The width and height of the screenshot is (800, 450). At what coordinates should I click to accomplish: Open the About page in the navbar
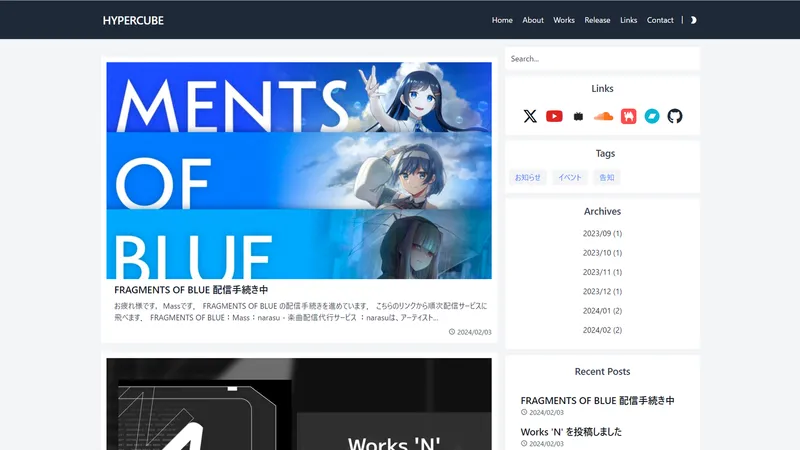coord(533,20)
